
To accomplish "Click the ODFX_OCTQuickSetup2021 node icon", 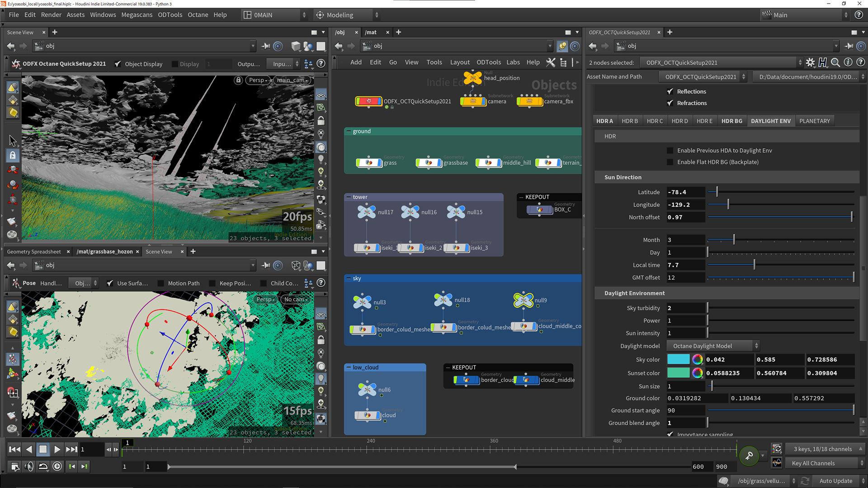I will (369, 101).
